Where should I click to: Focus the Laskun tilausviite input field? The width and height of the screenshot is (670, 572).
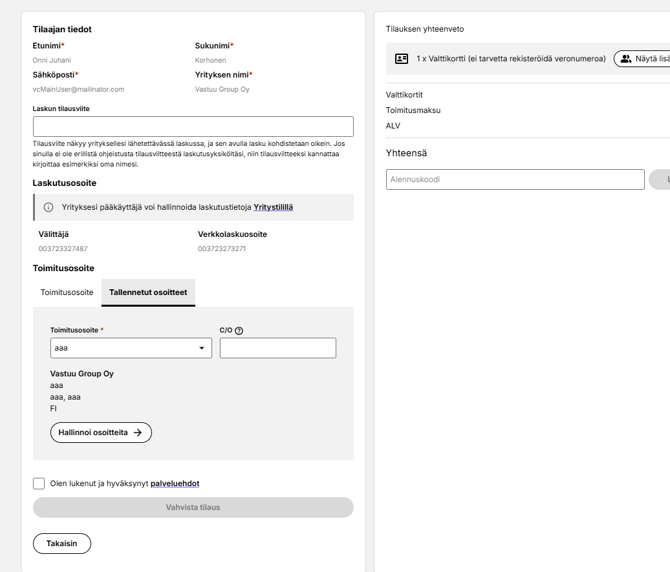[193, 126]
